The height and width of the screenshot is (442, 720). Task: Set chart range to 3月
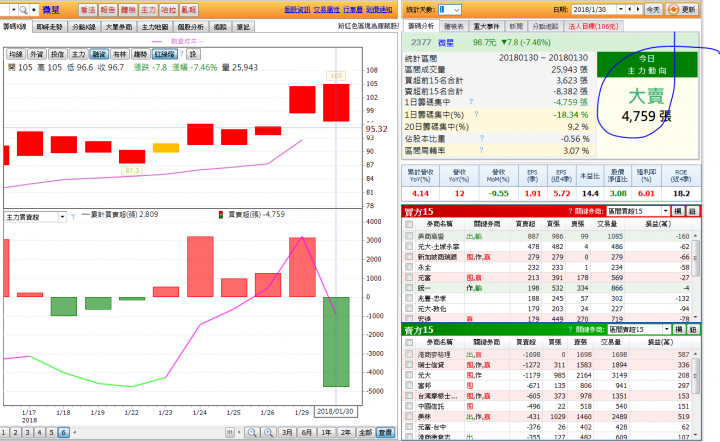(x=287, y=432)
